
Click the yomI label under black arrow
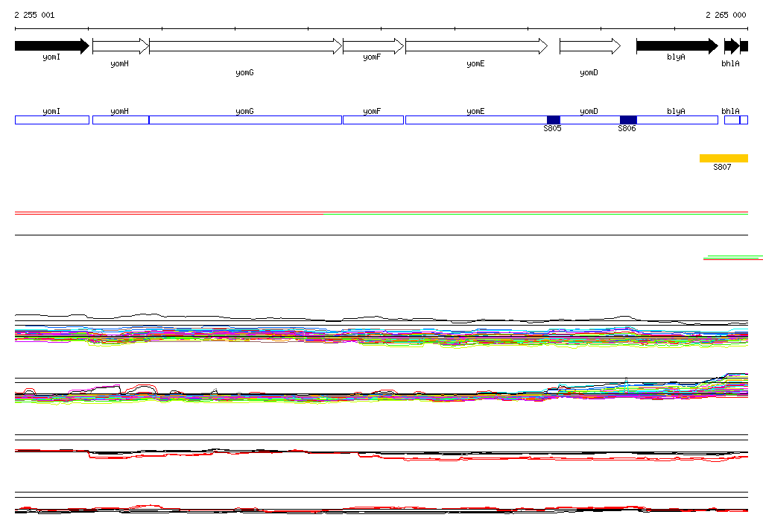click(x=51, y=57)
